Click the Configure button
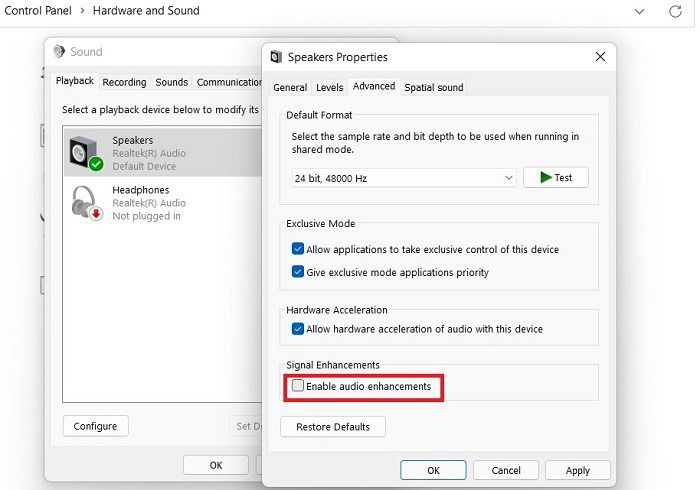The height and width of the screenshot is (490, 700). (95, 426)
